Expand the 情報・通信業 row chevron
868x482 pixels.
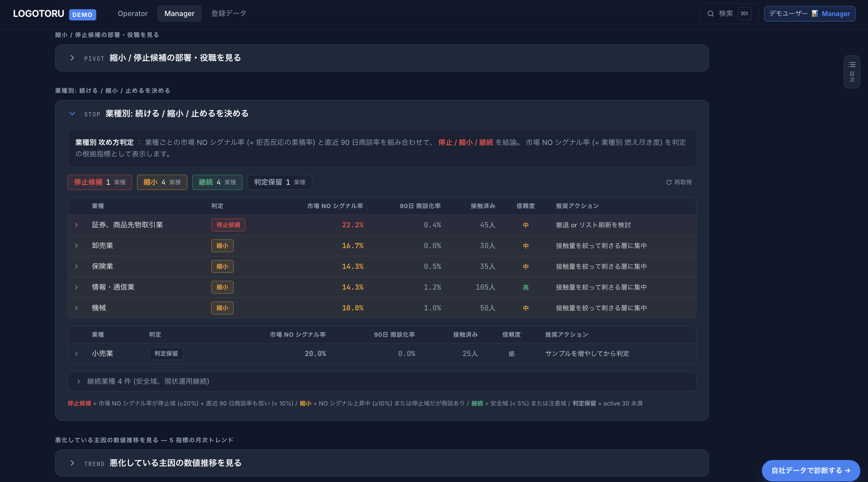tap(76, 287)
